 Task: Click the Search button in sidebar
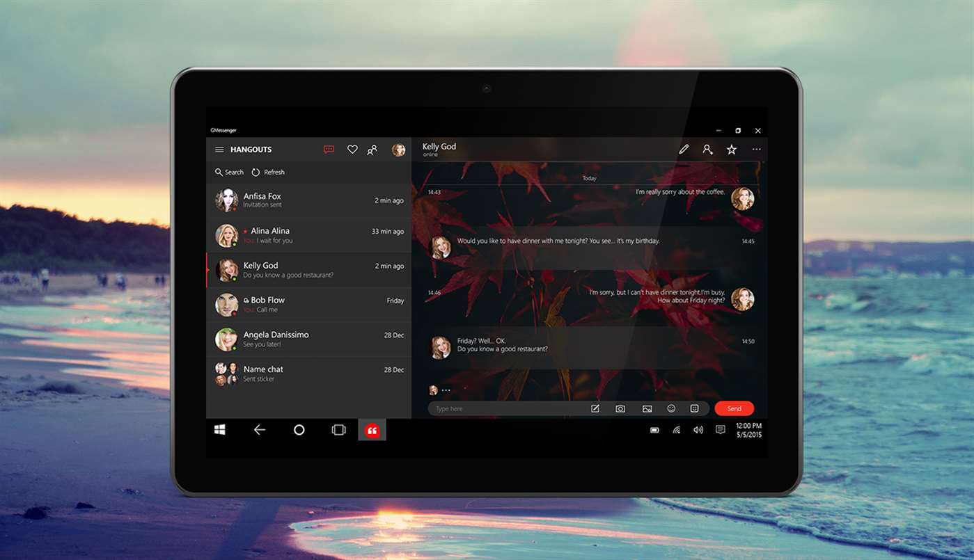229,172
